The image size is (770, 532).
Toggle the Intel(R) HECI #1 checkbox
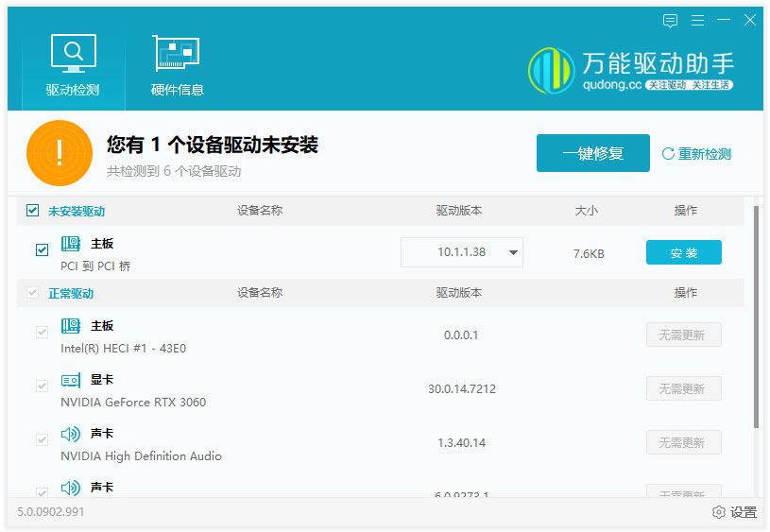43,332
